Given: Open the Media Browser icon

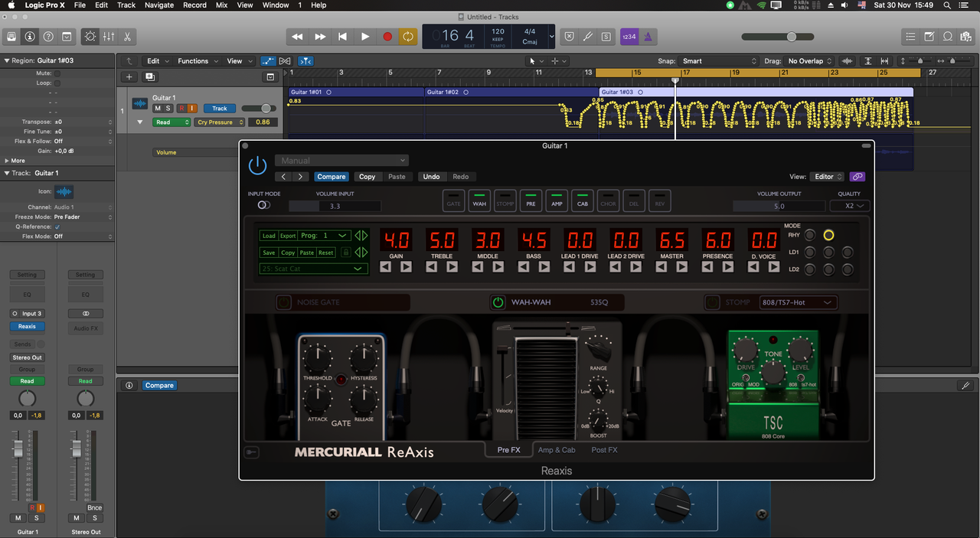Looking at the screenshot, I should pos(966,36).
